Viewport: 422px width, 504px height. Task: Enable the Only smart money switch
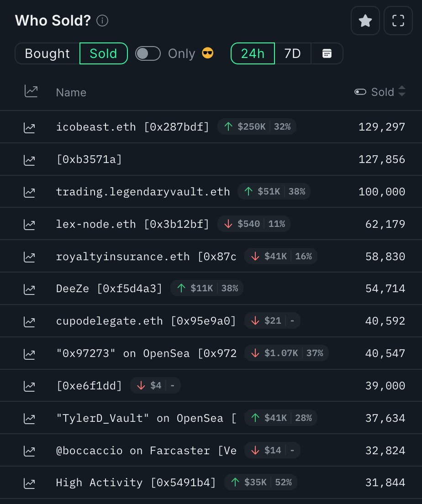148,53
